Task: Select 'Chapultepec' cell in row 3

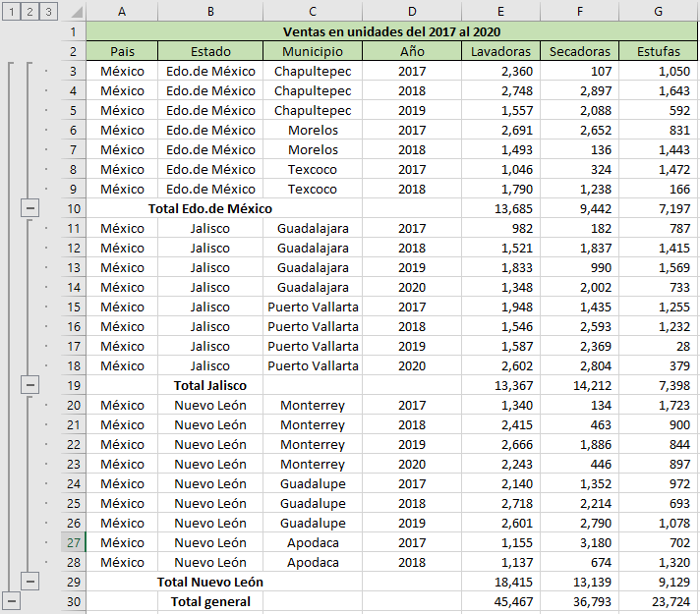Action: [313, 71]
